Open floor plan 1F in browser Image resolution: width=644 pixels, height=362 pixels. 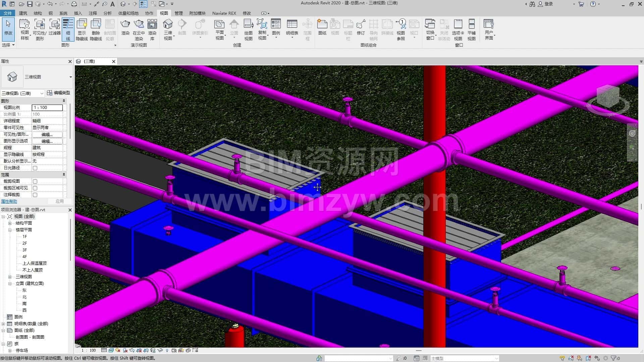[x=24, y=237]
